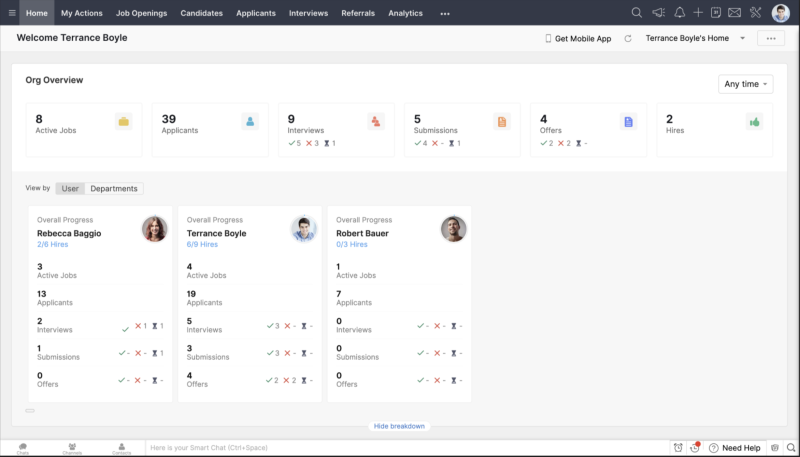Open the Applicants tab
The width and height of the screenshot is (800, 457).
[256, 13]
